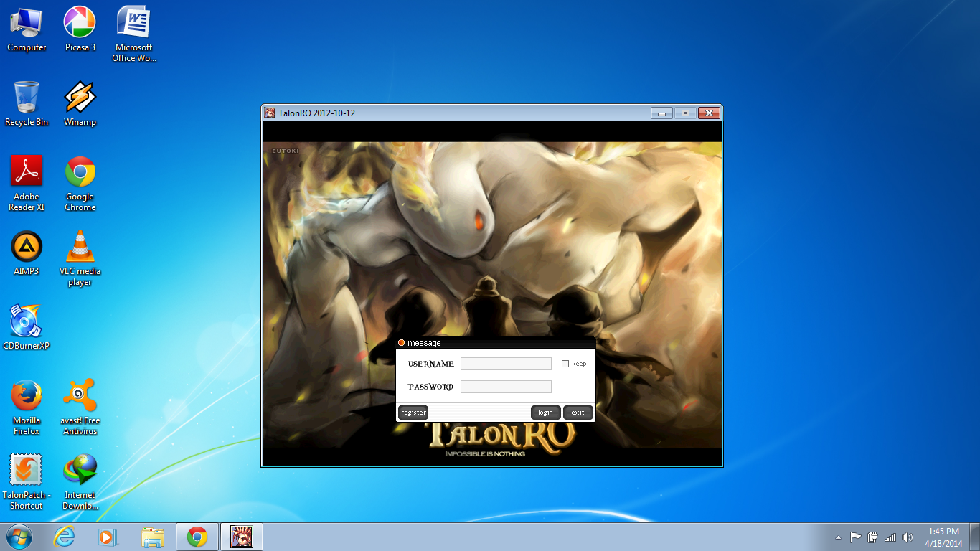
Task: Minimize the TalonRO window
Action: tap(661, 113)
